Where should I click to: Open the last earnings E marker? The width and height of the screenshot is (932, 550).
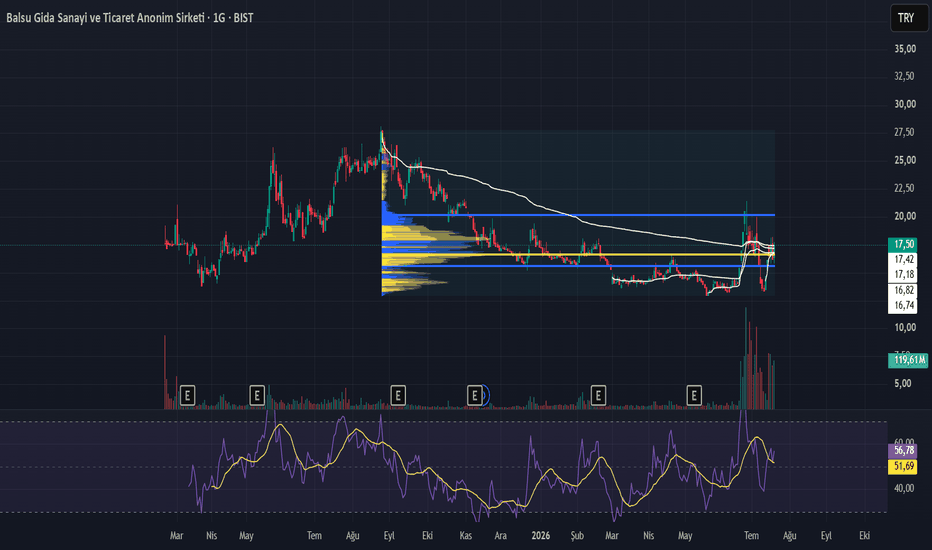694,395
